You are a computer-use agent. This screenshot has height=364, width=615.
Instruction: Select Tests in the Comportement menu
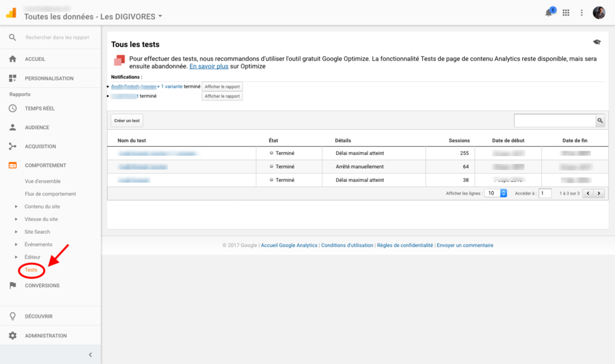click(x=31, y=270)
